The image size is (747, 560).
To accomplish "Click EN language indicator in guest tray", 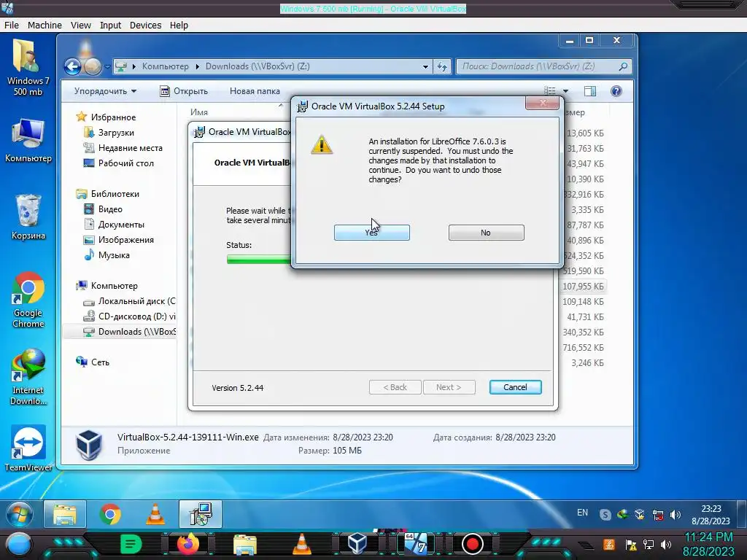I will 582,513.
